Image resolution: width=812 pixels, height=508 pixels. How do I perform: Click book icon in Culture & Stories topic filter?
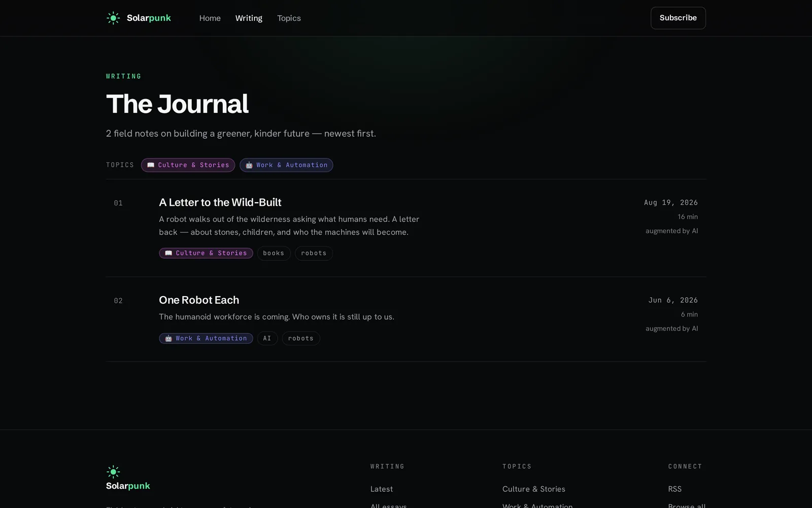(x=151, y=165)
